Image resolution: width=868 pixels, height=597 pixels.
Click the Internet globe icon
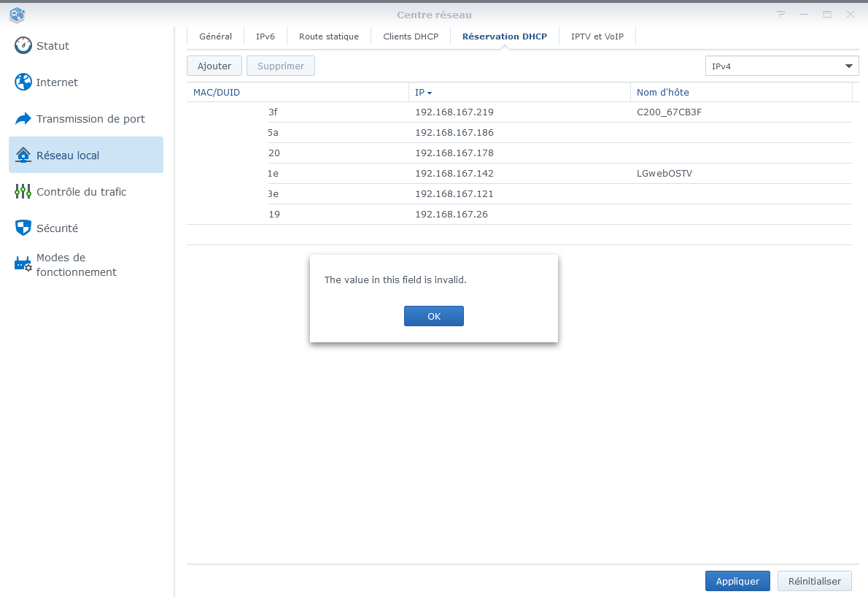[23, 82]
